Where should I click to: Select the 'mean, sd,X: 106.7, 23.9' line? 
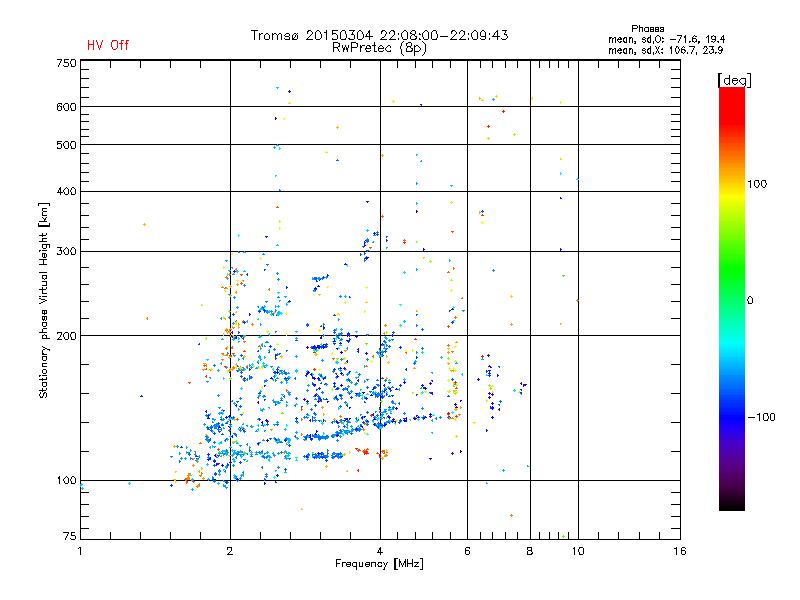pos(665,50)
